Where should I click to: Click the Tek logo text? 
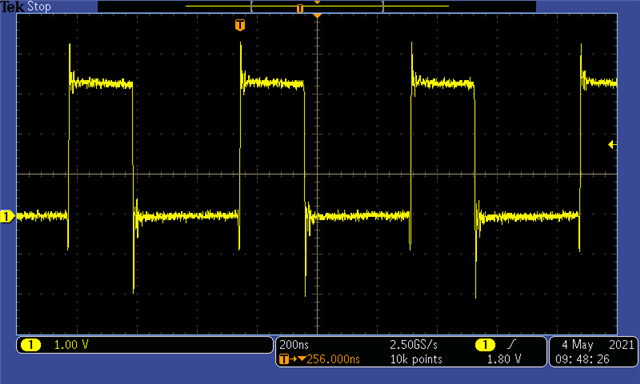13,7
